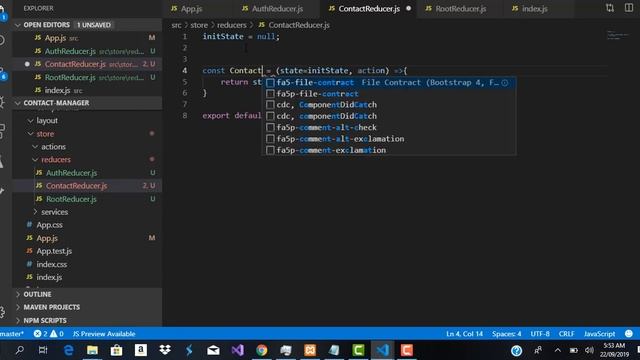The image size is (640, 360).
Task: Open File Explorer from the taskbar
Action: pos(92,350)
